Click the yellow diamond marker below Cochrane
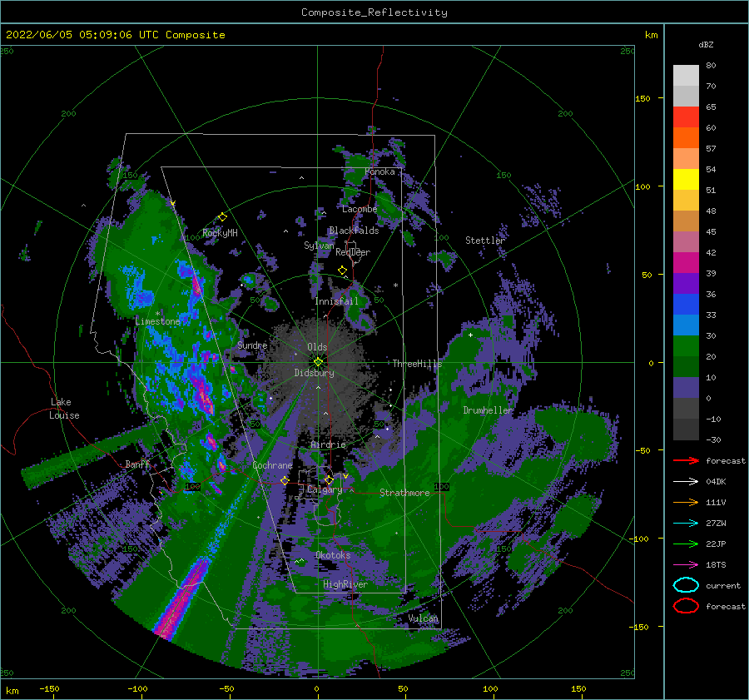This screenshot has width=749, height=700. pos(285,480)
